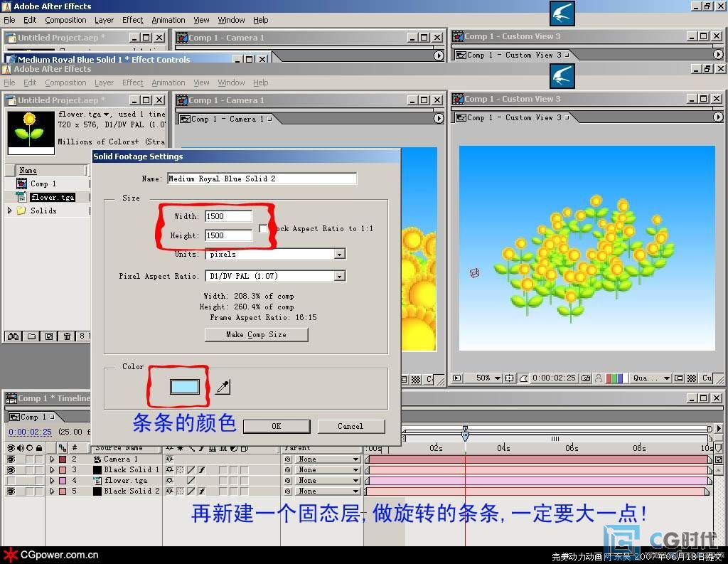Click label color swatch of Camera 1 layer

(x=63, y=459)
